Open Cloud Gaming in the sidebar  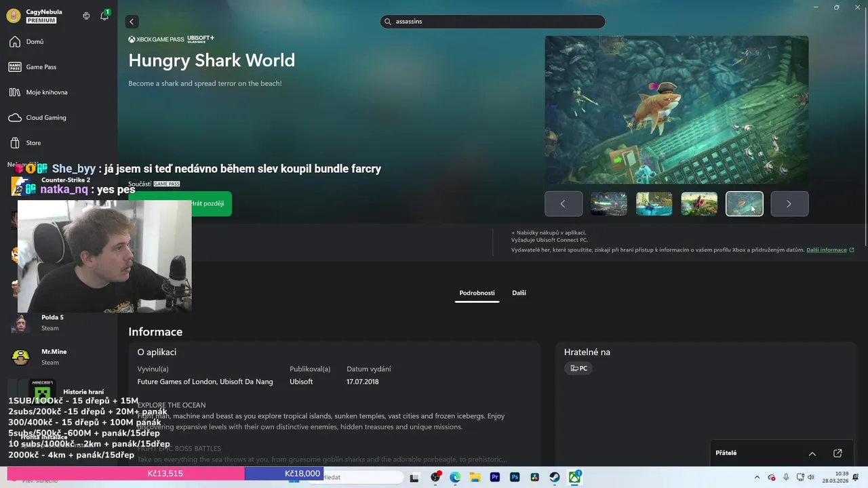58,117
